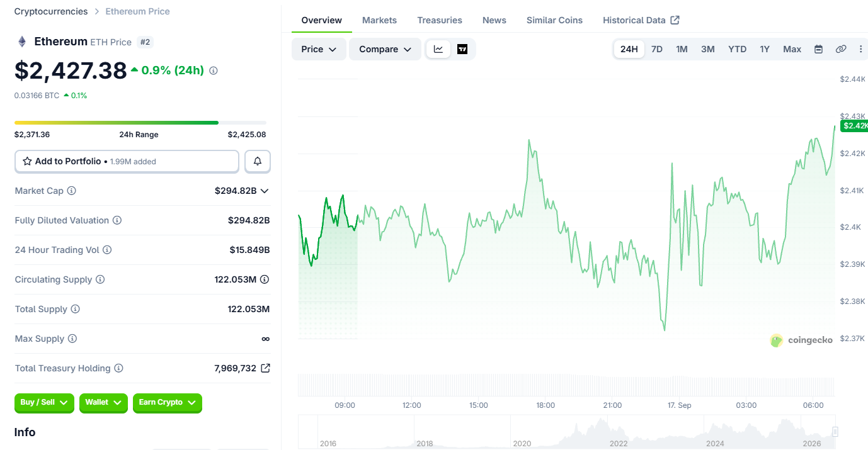Open 24 Hour Trading Vol info icon
Image resolution: width=868 pixels, height=450 pixels.
pyautogui.click(x=107, y=250)
